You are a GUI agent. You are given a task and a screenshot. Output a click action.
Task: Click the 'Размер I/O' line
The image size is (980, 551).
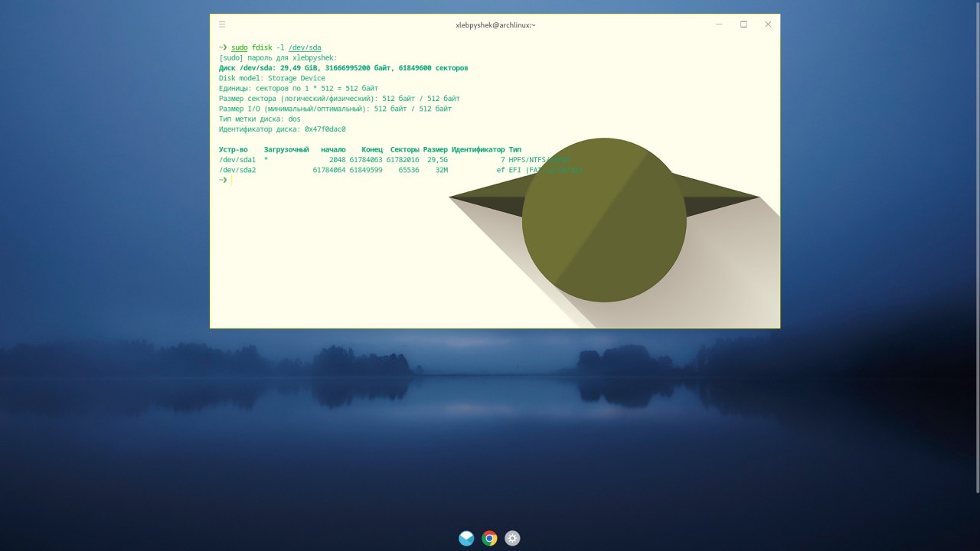(x=335, y=109)
